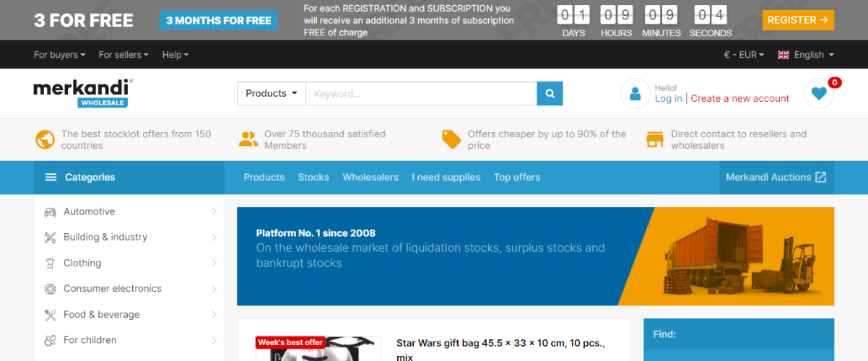Click the user profile avatar icon

coord(635,93)
